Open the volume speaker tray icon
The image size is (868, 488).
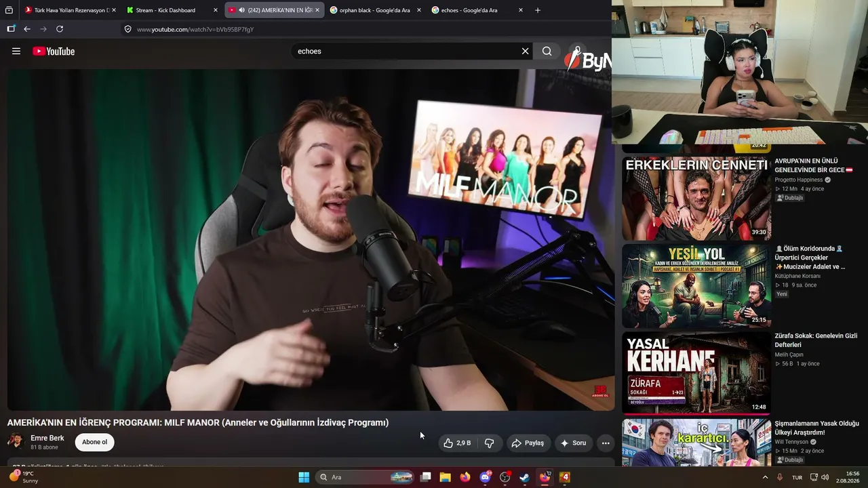825,477
